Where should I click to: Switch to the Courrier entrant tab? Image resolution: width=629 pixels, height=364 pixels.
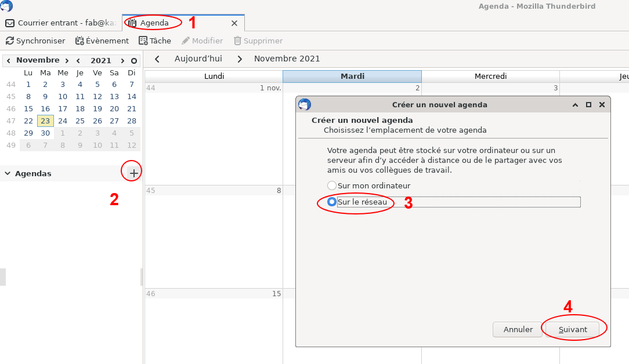(61, 23)
